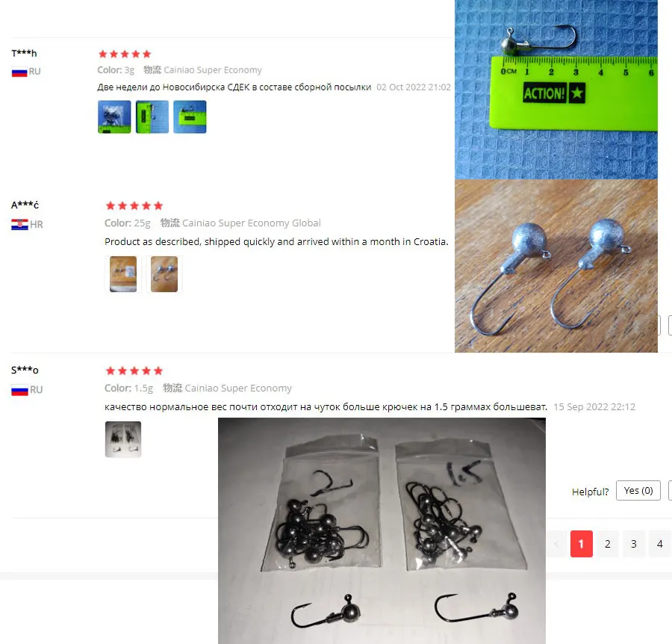Select current page 1 in pagination
This screenshot has width=672, height=644.
point(581,544)
